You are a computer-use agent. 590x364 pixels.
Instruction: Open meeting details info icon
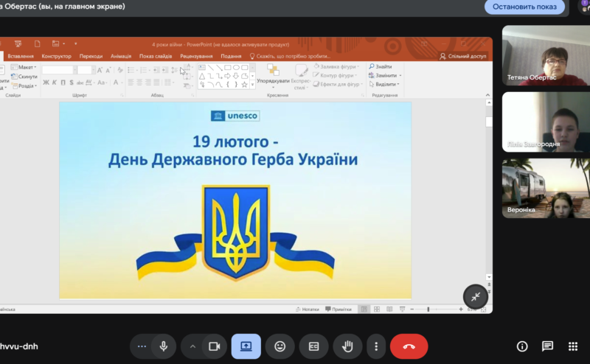pyautogui.click(x=522, y=346)
